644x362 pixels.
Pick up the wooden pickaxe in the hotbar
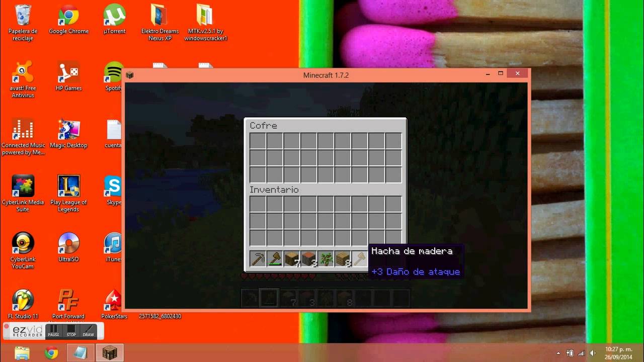tap(258, 259)
